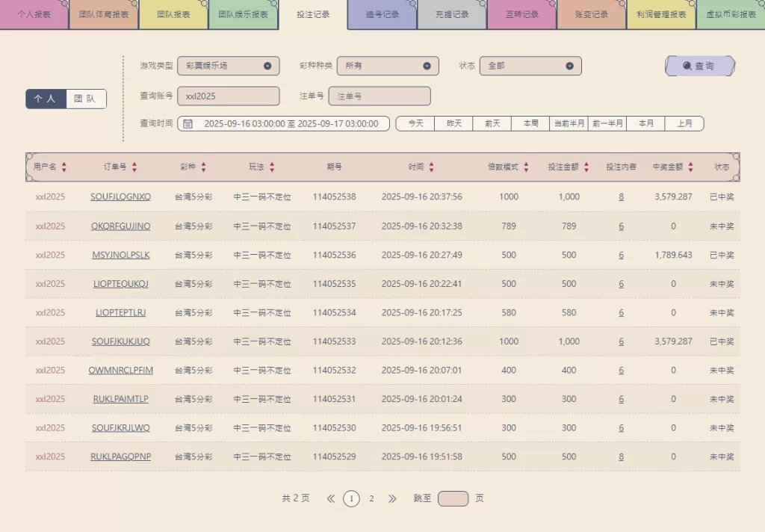
Task: Click the 跳至 page number field
Action: tap(453, 498)
